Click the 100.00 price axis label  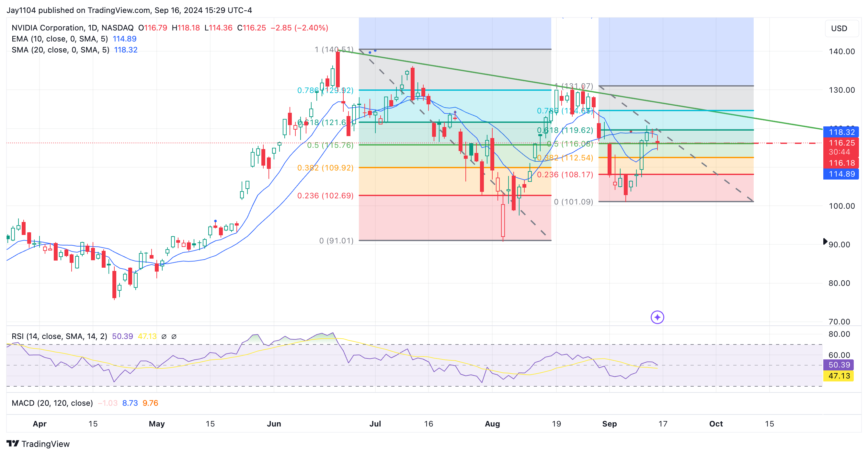(841, 206)
